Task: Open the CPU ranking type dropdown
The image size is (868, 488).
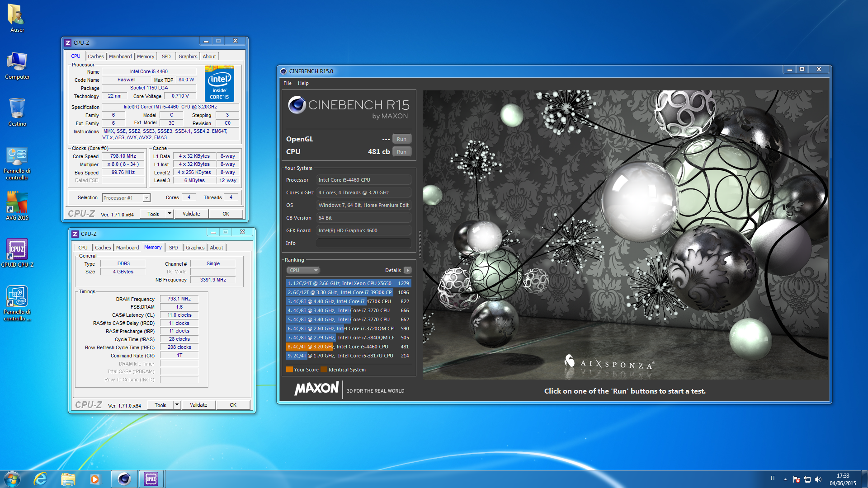Action: point(303,270)
